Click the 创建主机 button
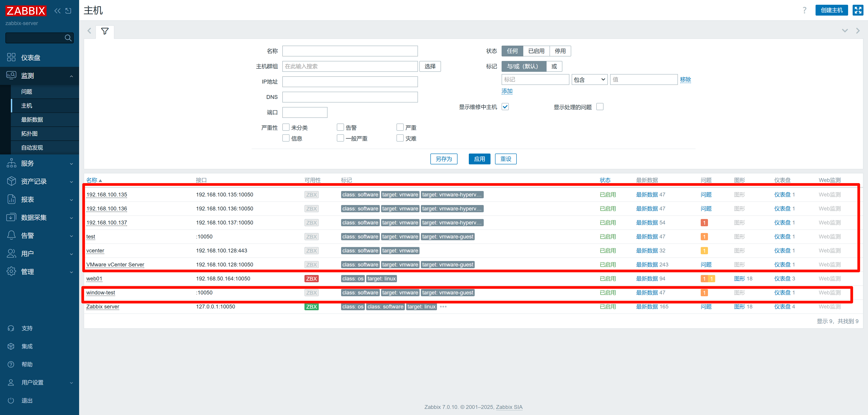The width and height of the screenshot is (868, 415). (x=832, y=10)
